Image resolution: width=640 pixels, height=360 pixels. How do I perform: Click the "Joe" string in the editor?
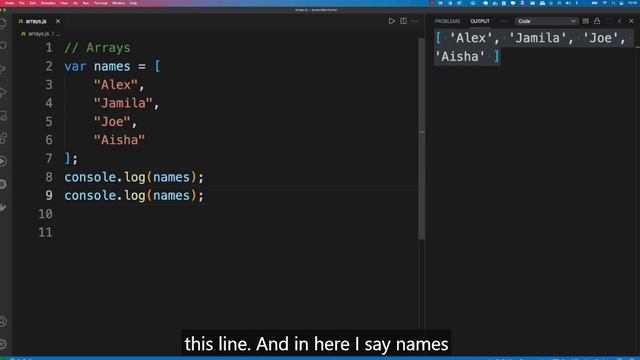[112, 122]
